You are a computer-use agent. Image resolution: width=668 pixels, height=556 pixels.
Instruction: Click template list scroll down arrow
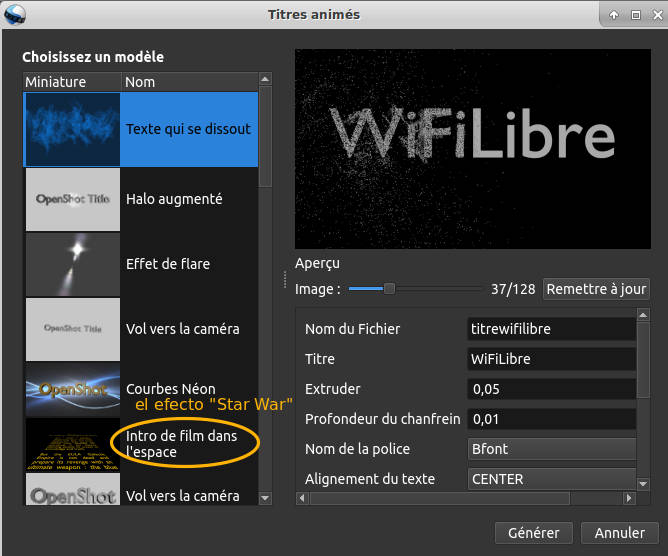click(x=265, y=498)
